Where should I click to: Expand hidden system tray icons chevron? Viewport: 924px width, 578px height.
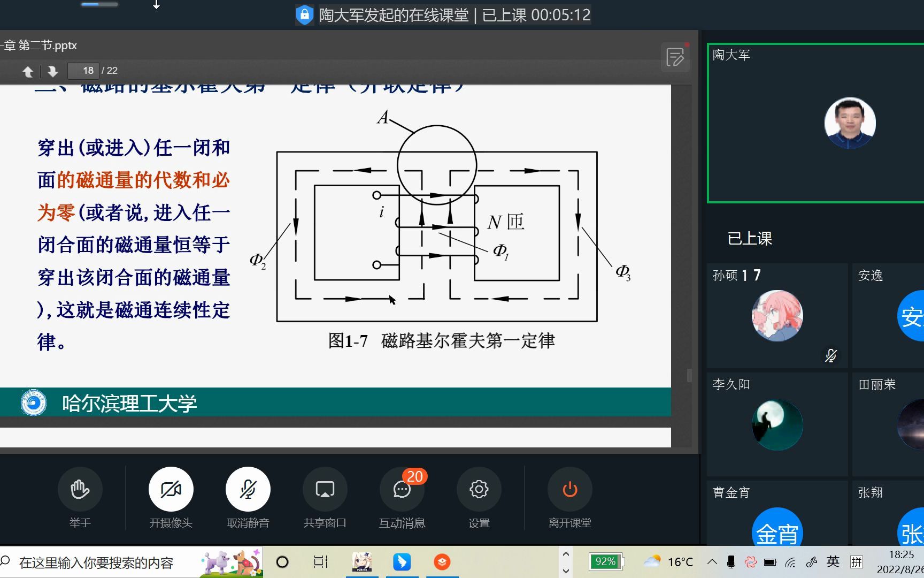[712, 562]
